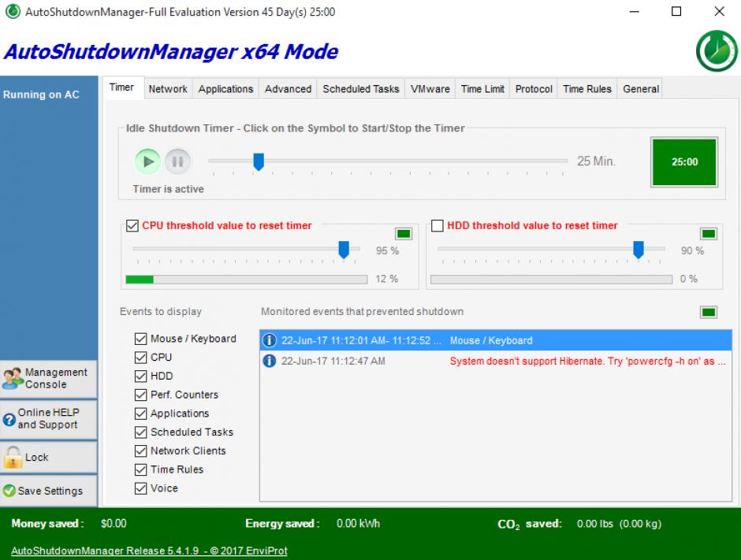Toggle Time Rules events checkbox
The height and width of the screenshot is (560, 741).
[140, 469]
